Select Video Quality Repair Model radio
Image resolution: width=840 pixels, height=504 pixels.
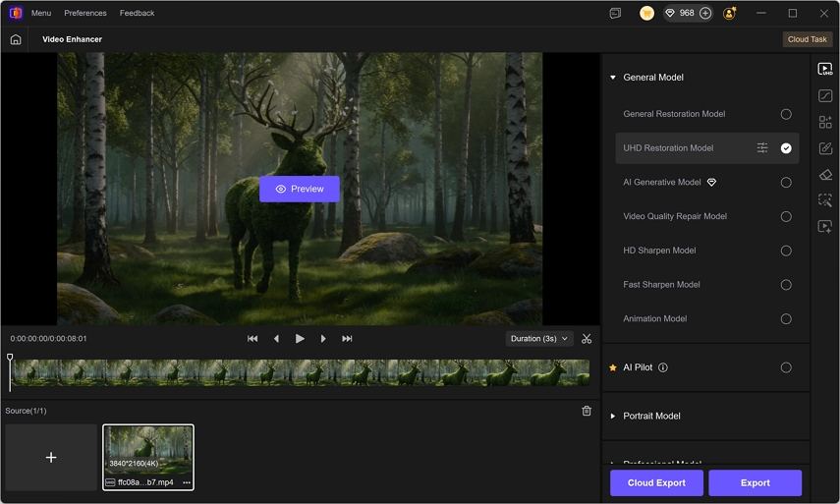786,216
